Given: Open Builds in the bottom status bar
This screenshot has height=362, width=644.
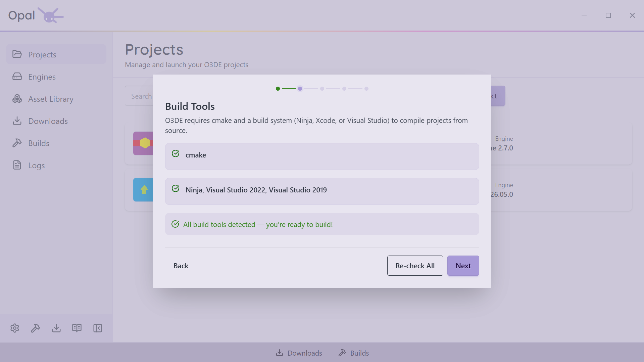Looking at the screenshot, I should click(x=354, y=353).
